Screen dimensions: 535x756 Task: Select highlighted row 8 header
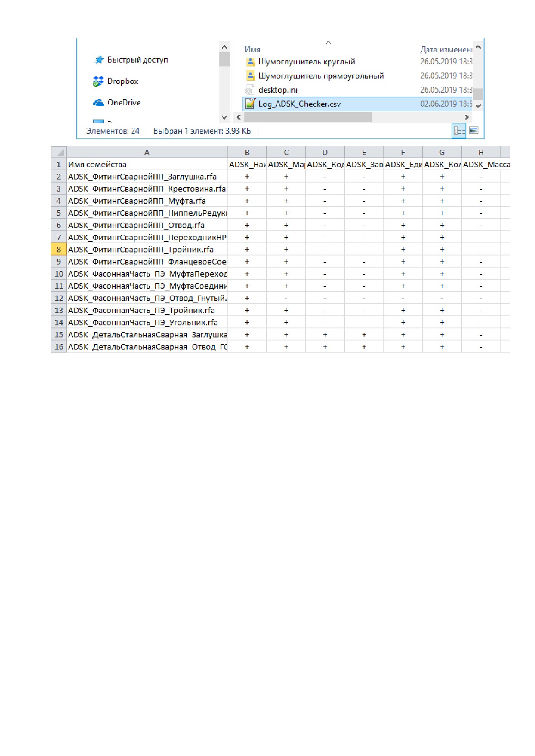(x=59, y=249)
